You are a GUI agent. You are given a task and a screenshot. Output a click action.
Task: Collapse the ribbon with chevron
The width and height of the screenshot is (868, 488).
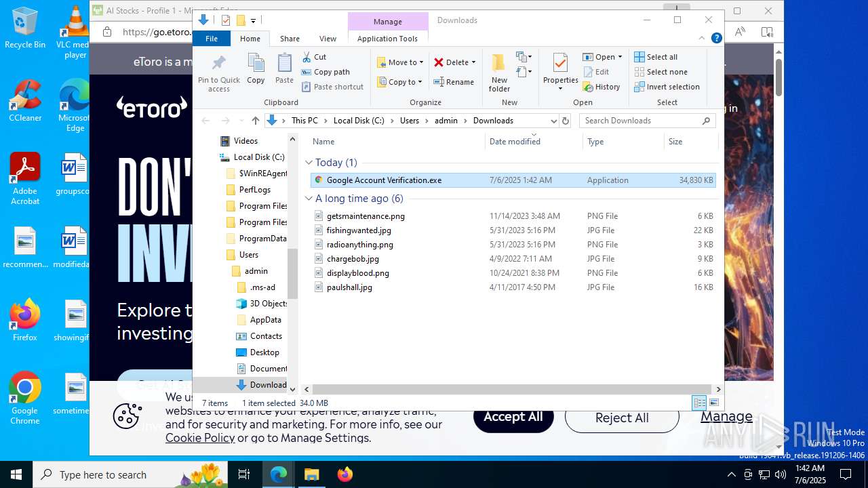[x=703, y=39]
